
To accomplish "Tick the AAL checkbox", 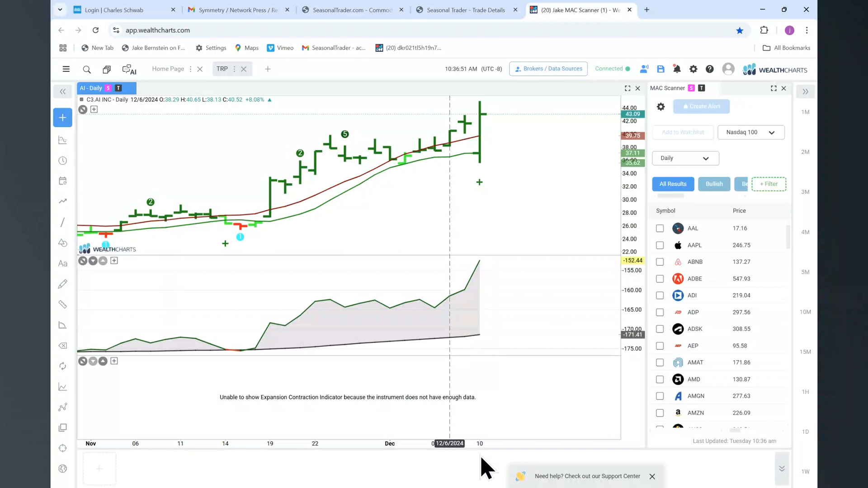I will [x=660, y=229].
